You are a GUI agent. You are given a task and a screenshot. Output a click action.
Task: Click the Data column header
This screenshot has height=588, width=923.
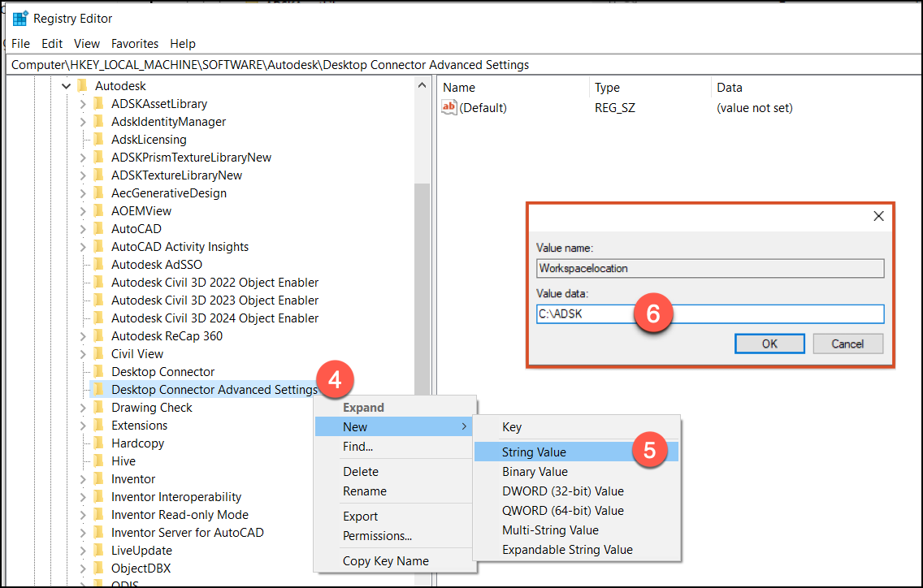730,87
